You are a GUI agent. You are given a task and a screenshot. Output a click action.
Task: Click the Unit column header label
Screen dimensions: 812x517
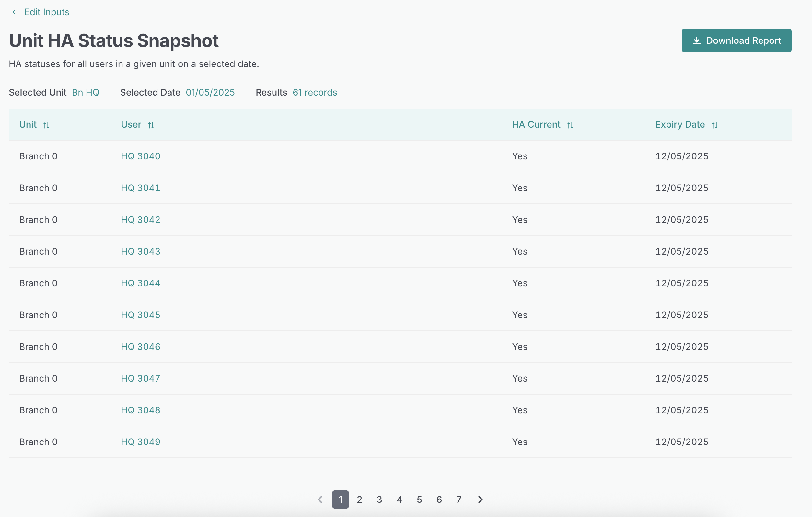coord(28,125)
